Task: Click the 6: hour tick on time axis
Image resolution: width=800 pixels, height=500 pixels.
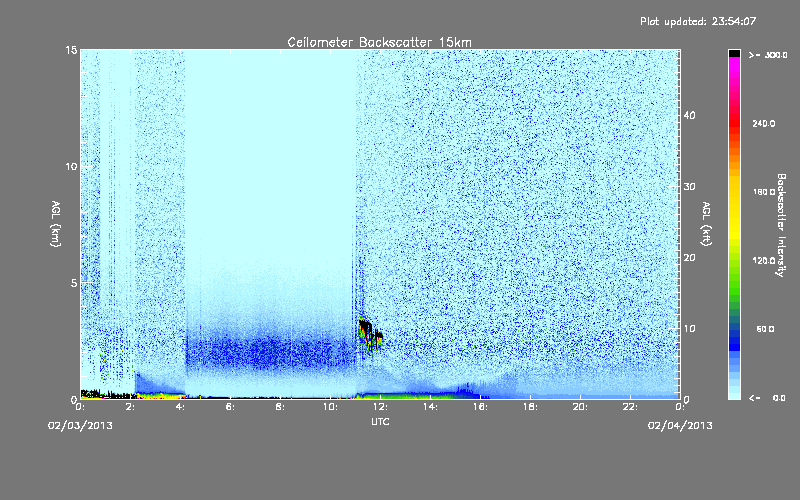Action: 230,407
